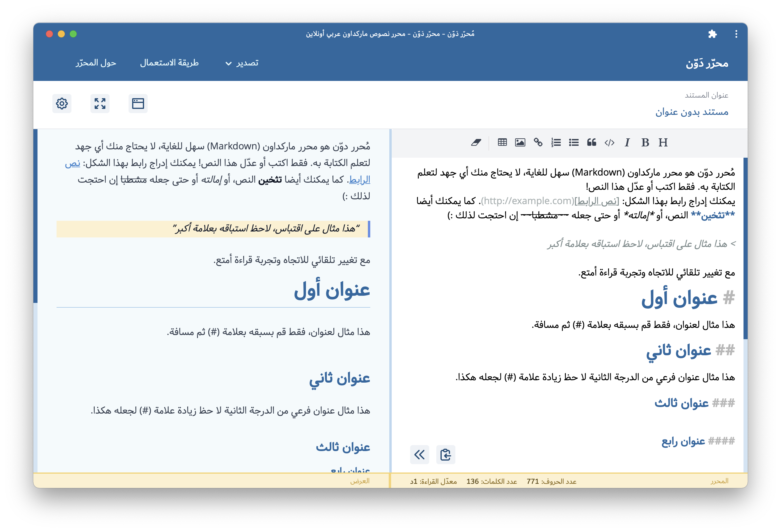Viewport: 781px width, 532px height.
Task: Open the حول المحرّر menu item
Action: click(96, 63)
